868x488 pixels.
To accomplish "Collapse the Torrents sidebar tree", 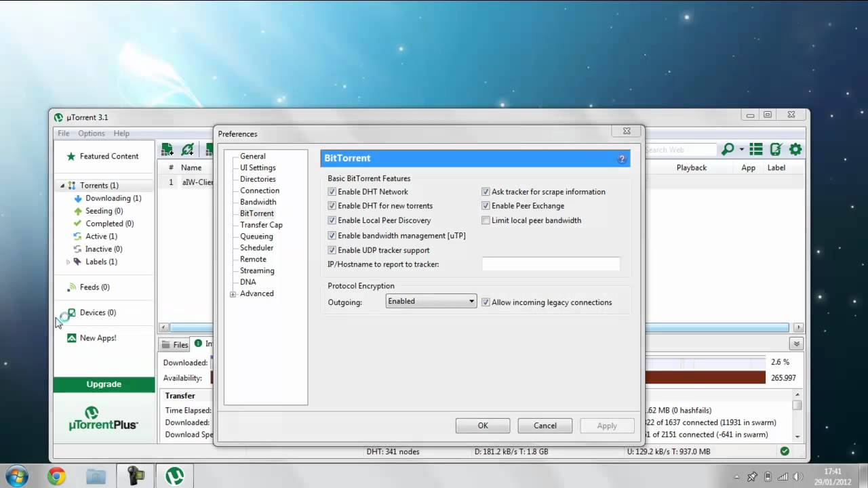I will (x=62, y=186).
